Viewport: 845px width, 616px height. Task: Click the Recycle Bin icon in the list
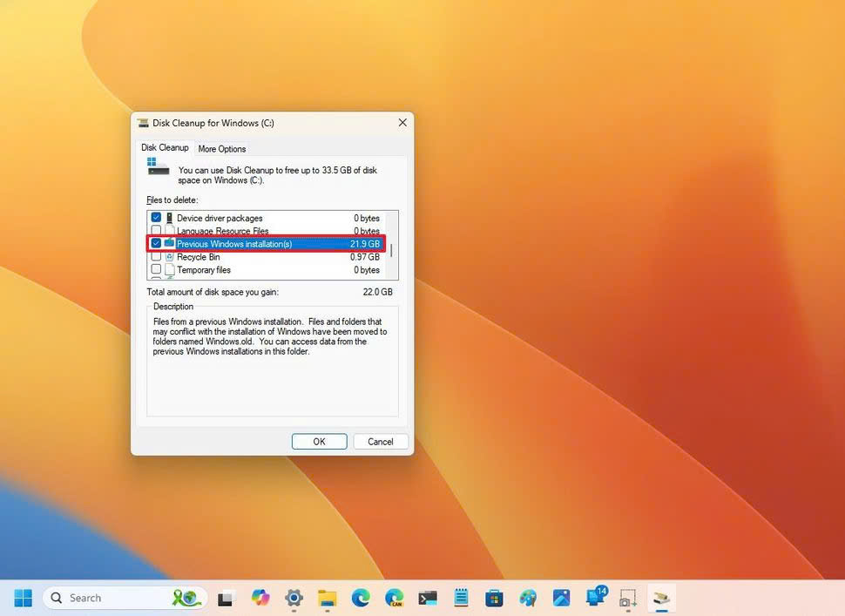(169, 257)
